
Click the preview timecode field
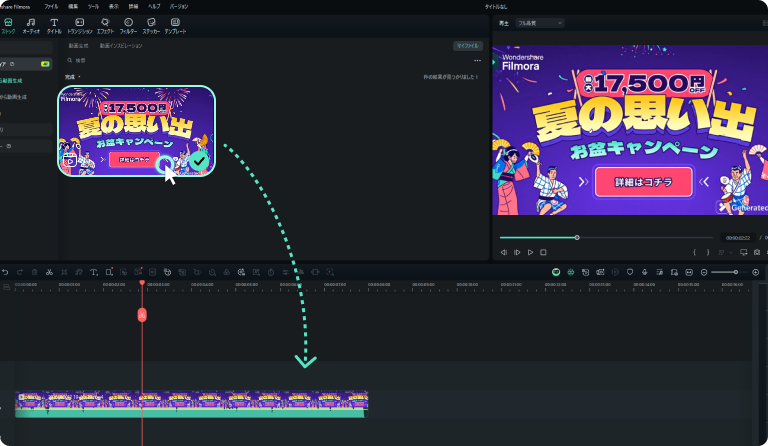tap(738, 238)
